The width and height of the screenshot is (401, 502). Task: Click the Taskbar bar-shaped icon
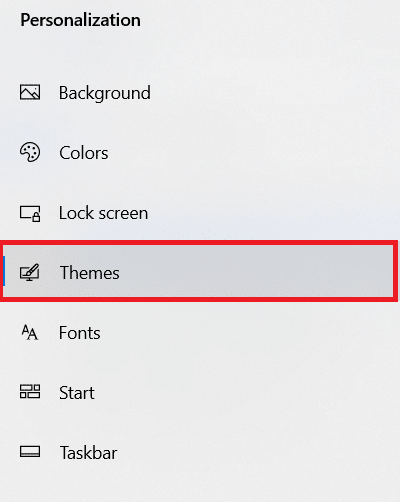point(30,452)
